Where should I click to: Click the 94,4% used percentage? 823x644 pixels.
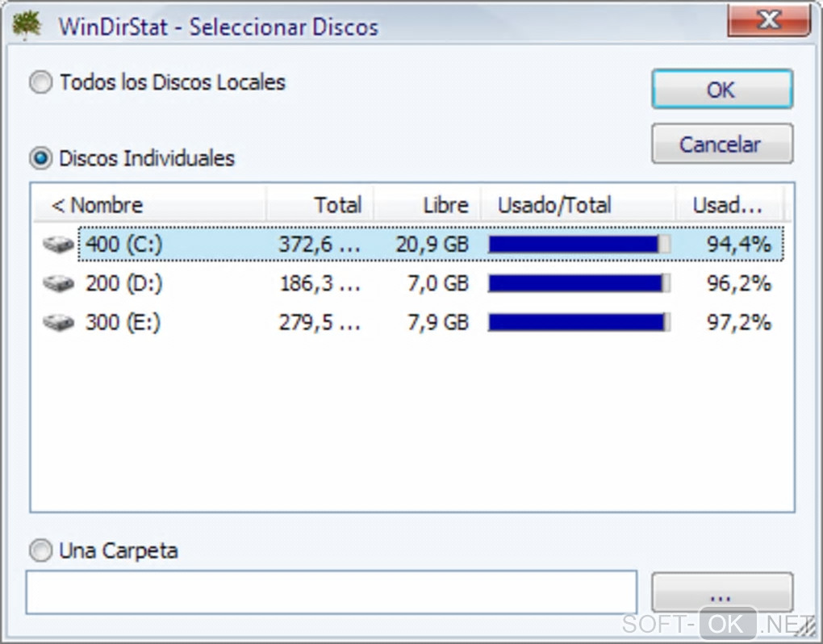739,244
